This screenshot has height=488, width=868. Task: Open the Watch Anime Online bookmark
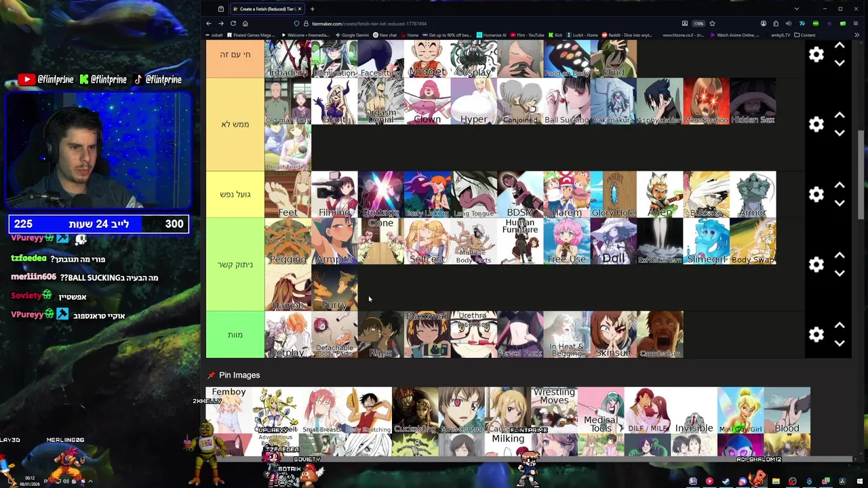734,35
